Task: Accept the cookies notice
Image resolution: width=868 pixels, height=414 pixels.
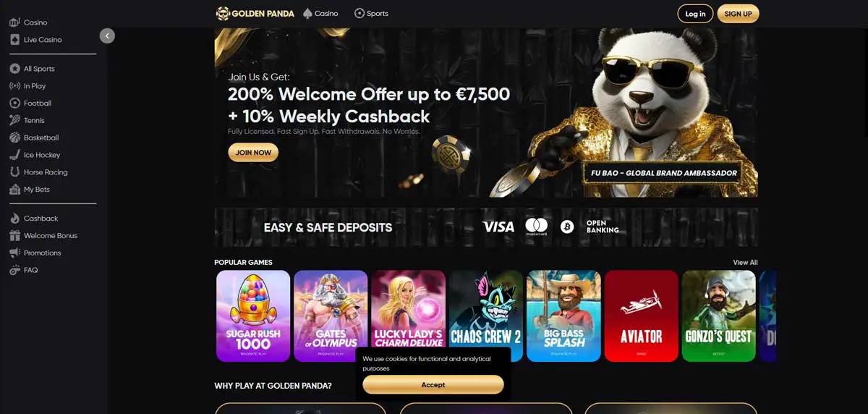Action: pos(433,385)
